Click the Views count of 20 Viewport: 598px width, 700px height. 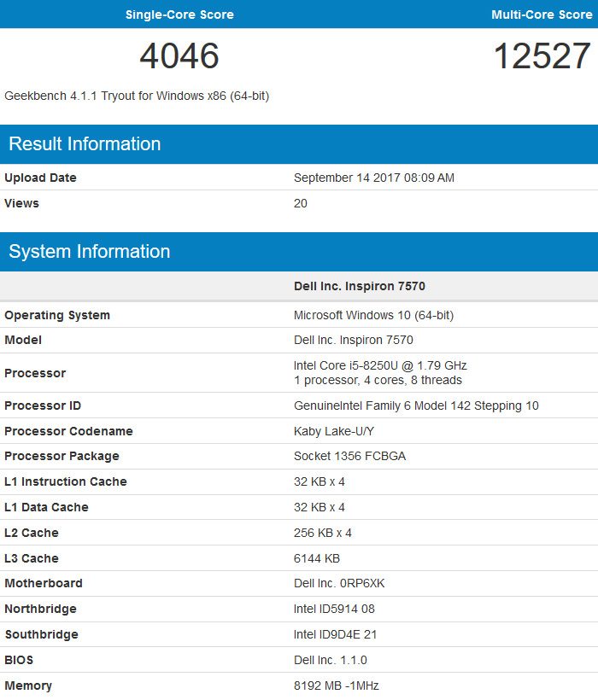[301, 203]
